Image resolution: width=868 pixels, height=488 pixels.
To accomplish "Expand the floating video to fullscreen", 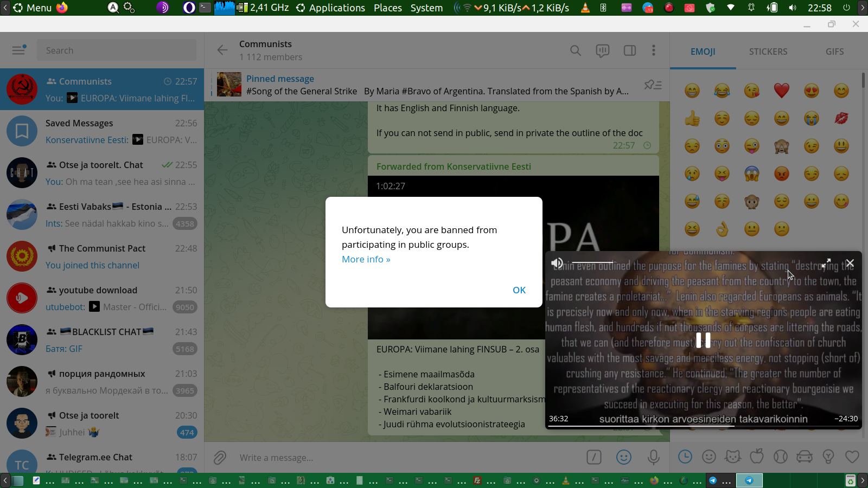I will pyautogui.click(x=826, y=263).
